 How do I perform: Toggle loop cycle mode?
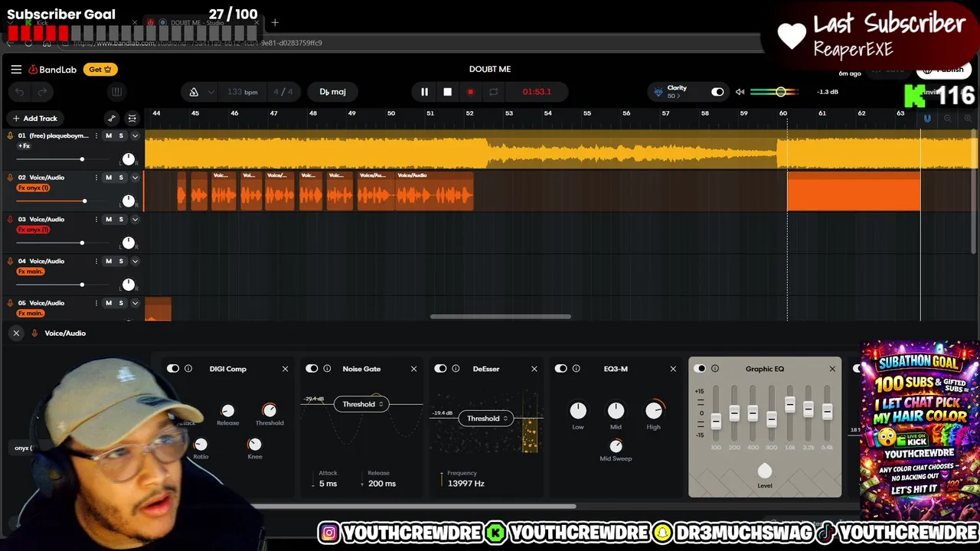tap(493, 92)
